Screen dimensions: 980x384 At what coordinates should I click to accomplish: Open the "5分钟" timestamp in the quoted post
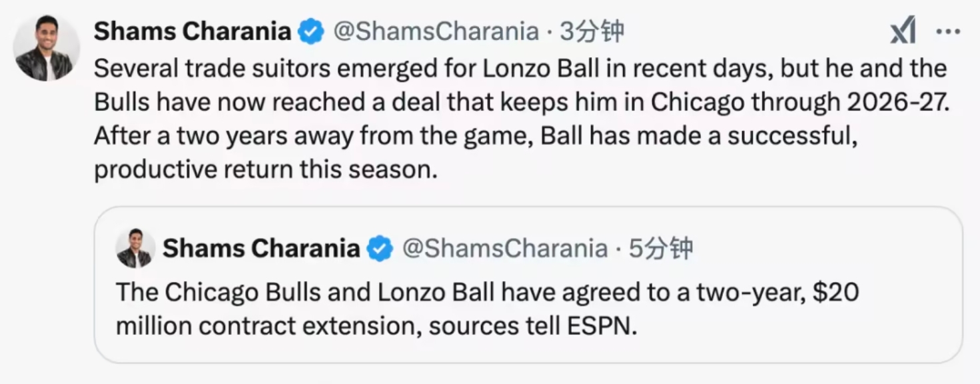[661, 249]
